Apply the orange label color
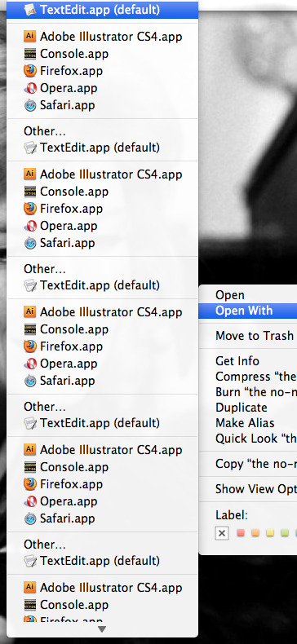The image size is (297, 644). click(255, 533)
